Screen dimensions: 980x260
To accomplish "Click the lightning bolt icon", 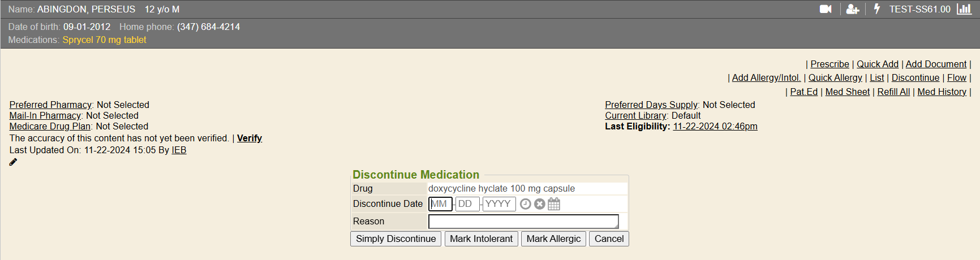I will click(x=877, y=9).
